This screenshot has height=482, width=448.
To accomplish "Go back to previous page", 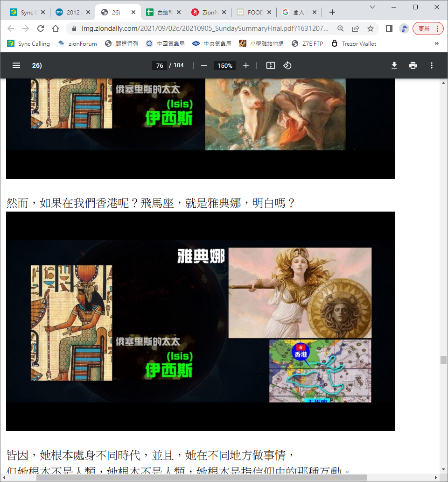I will [11, 28].
